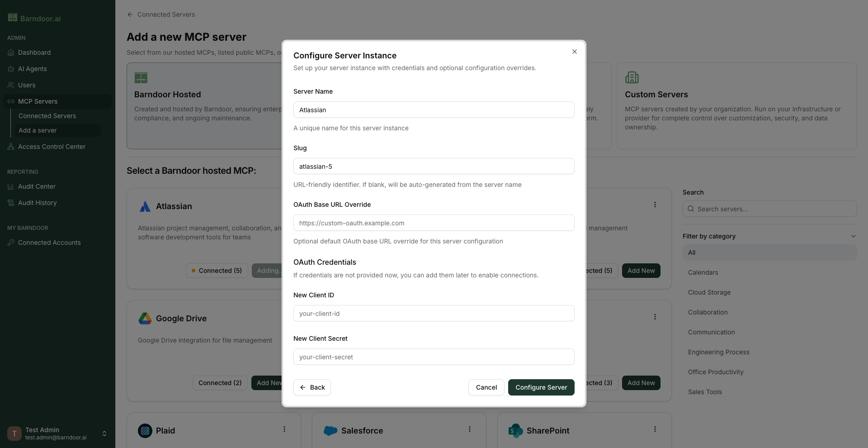The width and height of the screenshot is (868, 448).
Task: Filter by Office Productivity category
Action: (x=769, y=372)
